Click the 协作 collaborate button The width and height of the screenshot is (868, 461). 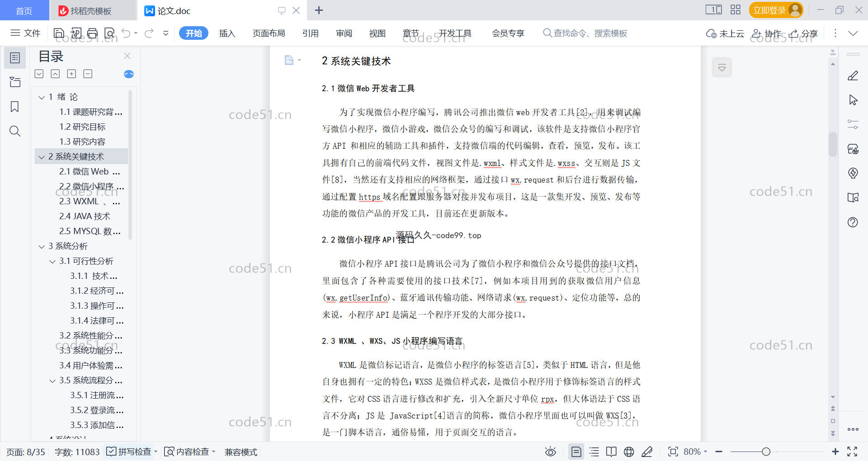pyautogui.click(x=767, y=33)
